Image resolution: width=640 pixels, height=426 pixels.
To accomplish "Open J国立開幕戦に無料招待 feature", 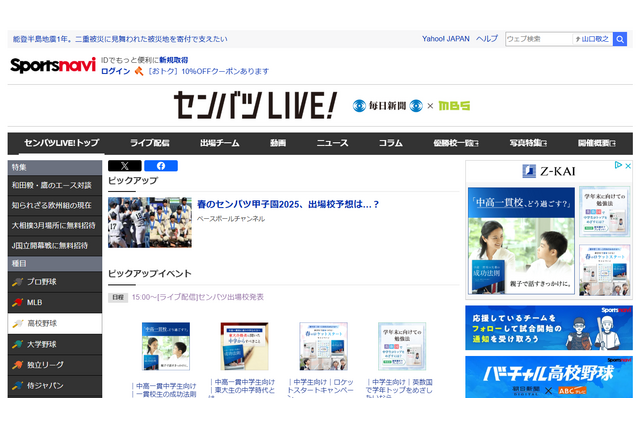I will (x=55, y=246).
